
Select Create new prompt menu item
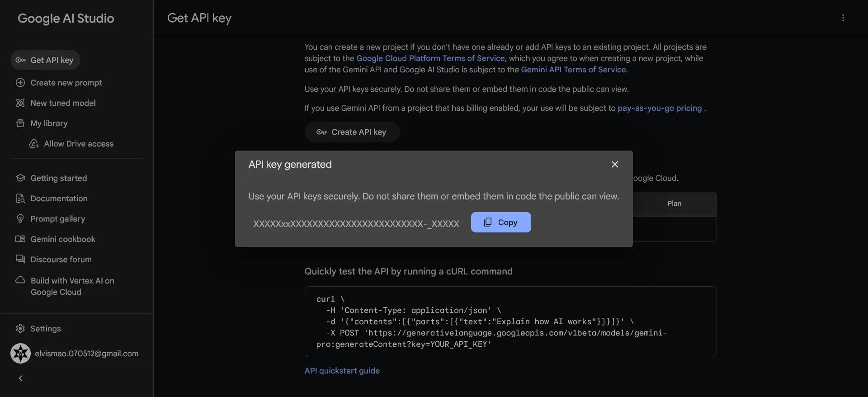point(66,83)
